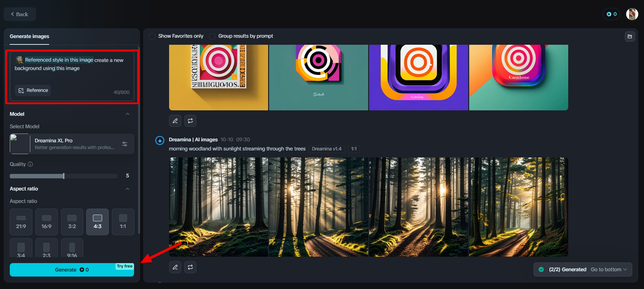Select the reference image thumbnail in prompt
Viewport: 644px width, 289px height.
(x=20, y=60)
